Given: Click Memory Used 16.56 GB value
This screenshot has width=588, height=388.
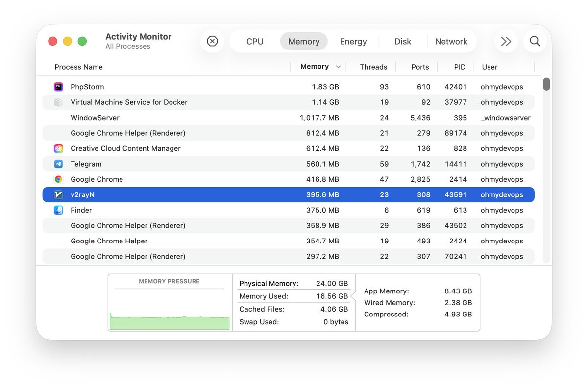Looking at the screenshot, I should click(332, 296).
